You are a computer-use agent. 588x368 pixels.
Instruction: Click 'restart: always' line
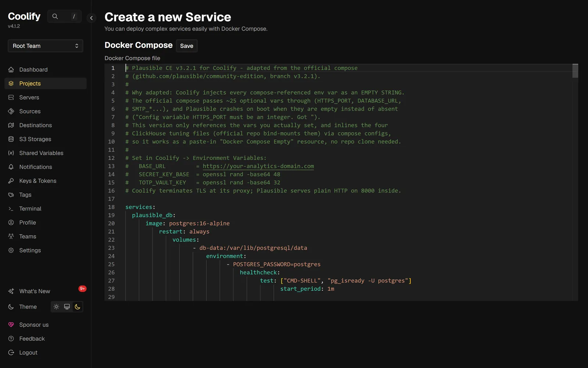click(x=184, y=231)
